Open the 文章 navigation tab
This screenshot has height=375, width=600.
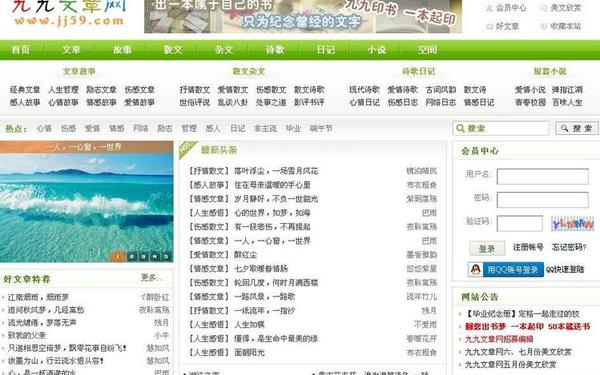(72, 49)
